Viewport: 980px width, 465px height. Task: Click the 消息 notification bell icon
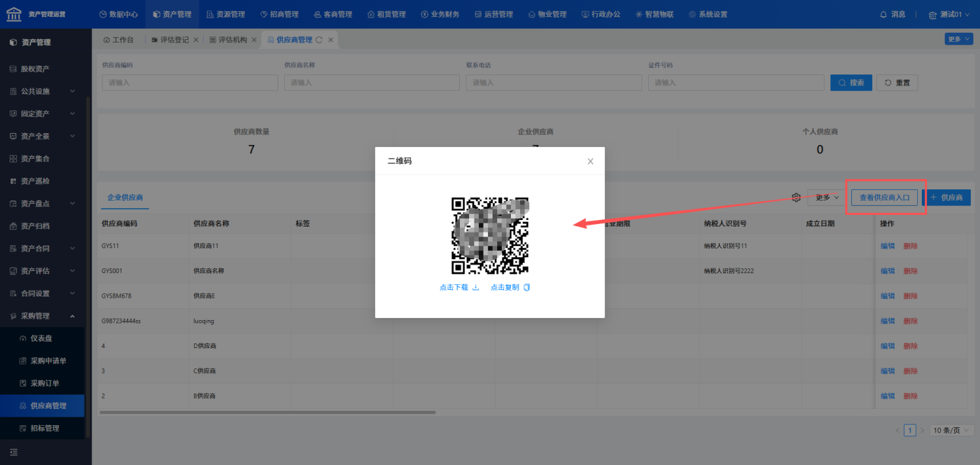[884, 14]
